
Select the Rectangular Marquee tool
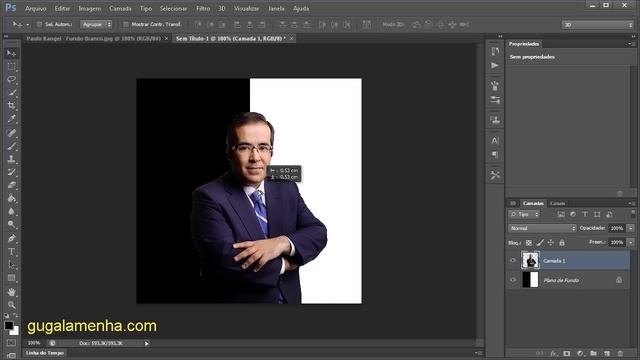click(11, 67)
